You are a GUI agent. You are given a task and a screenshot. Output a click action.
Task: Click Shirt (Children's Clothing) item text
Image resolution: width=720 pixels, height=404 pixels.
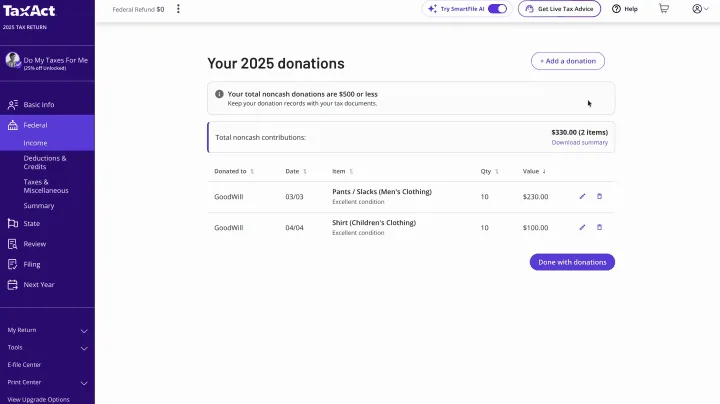pyautogui.click(x=374, y=223)
